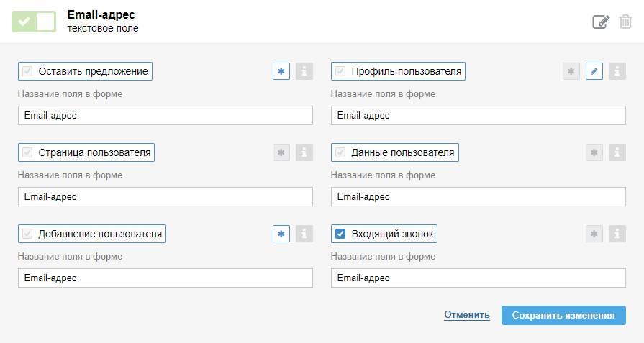Click required asterisk for Страница пользователя
This screenshot has height=343, width=644.
coord(281,152)
